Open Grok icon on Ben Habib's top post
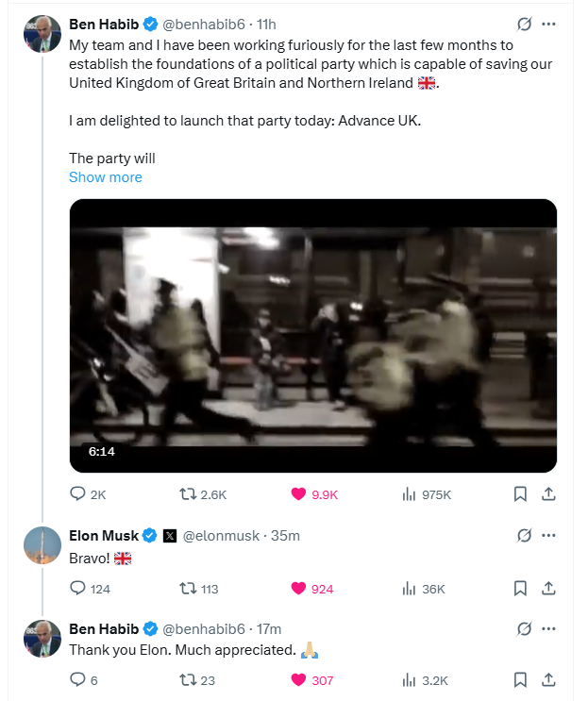Image resolution: width=588 pixels, height=701 pixels. (525, 24)
